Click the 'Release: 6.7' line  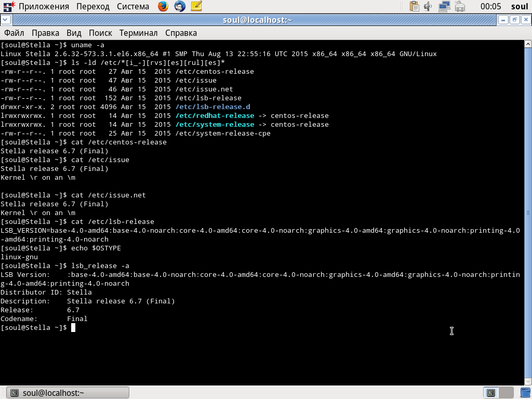click(x=39, y=310)
